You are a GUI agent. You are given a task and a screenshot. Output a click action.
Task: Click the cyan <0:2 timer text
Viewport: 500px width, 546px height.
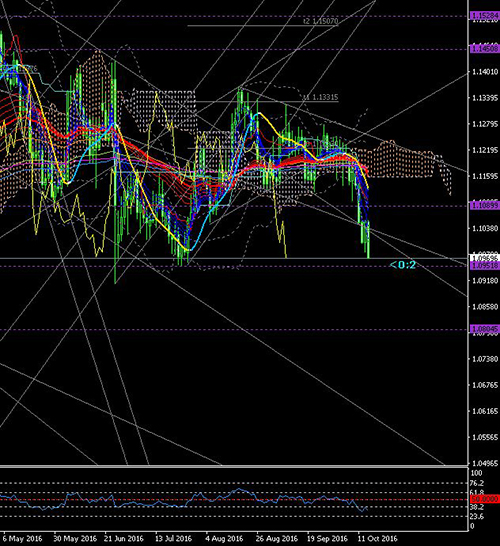click(403, 265)
